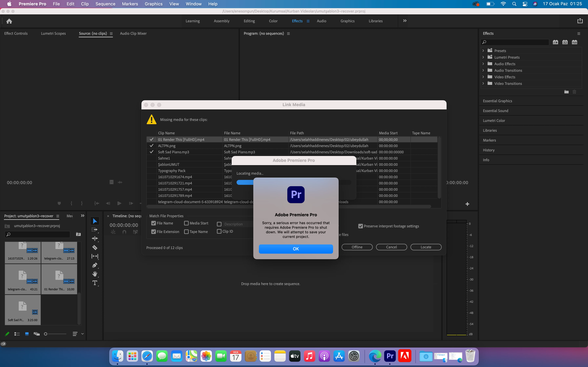Expand the Audio Transitions folder
This screenshot has height=367, width=588.
483,70
